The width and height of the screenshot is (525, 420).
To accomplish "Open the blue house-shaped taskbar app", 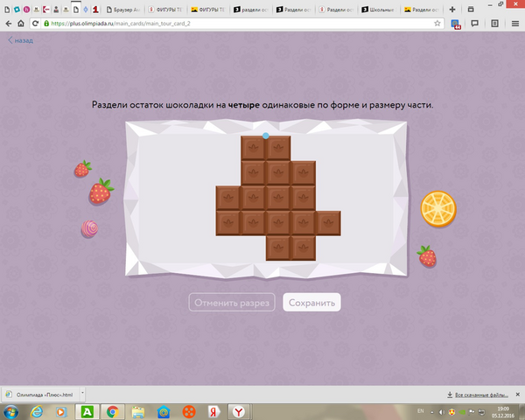I will coord(163,411).
